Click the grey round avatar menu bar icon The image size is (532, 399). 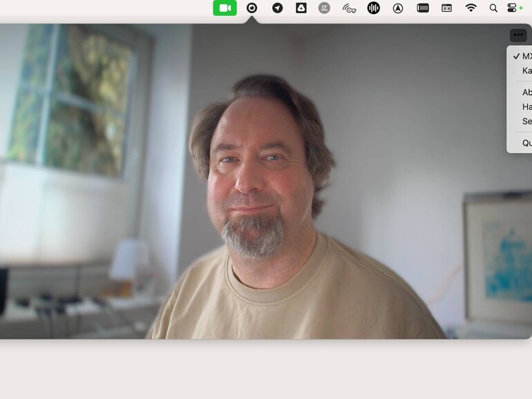pos(324,8)
